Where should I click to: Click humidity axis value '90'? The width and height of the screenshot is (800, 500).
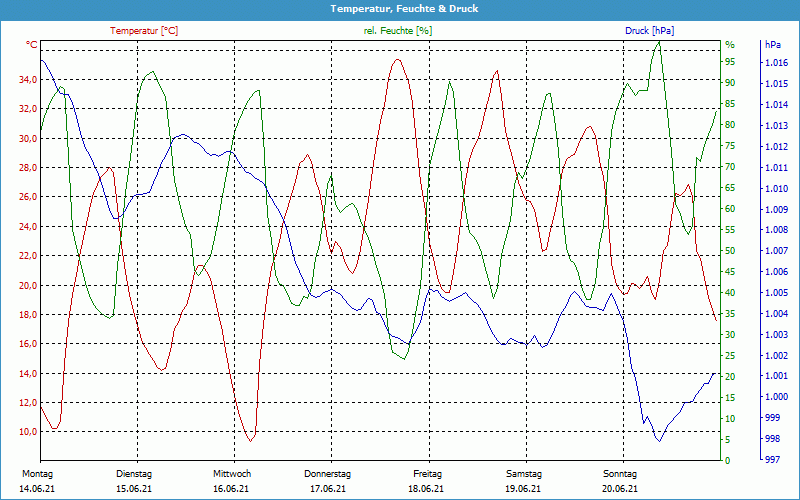(x=730, y=83)
